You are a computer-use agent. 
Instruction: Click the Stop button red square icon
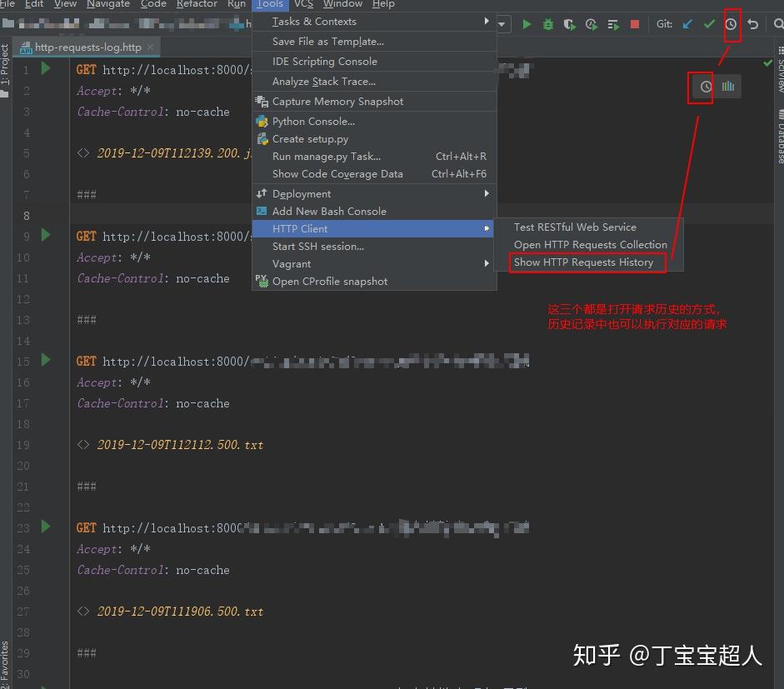[635, 24]
